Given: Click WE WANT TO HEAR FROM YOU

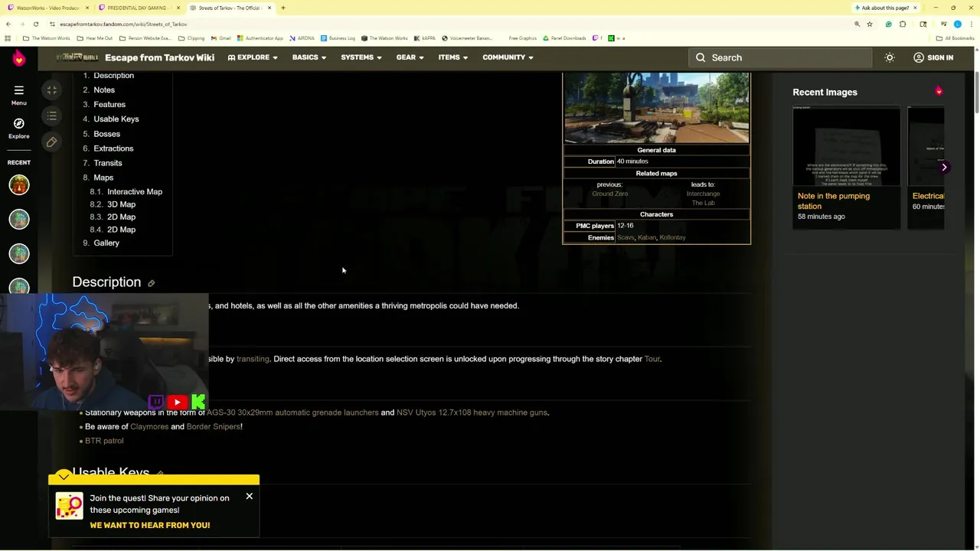Looking at the screenshot, I should (149, 525).
